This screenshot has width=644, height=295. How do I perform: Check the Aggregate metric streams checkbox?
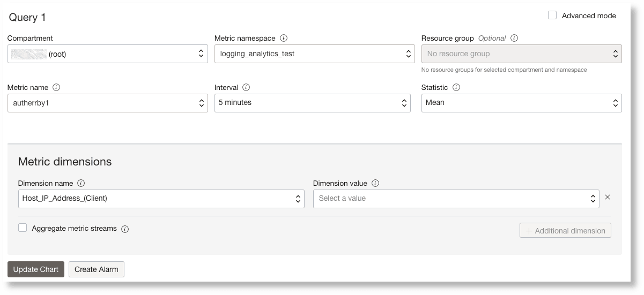click(23, 228)
